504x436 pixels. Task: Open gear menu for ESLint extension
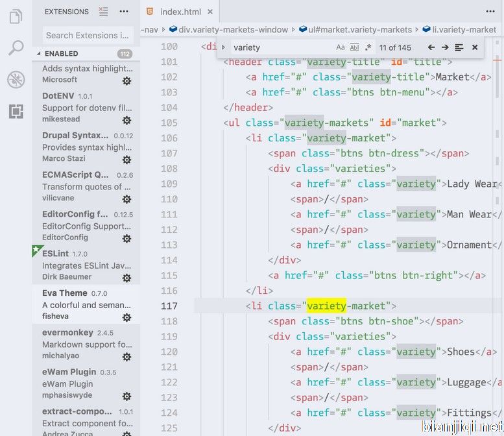[x=126, y=278]
